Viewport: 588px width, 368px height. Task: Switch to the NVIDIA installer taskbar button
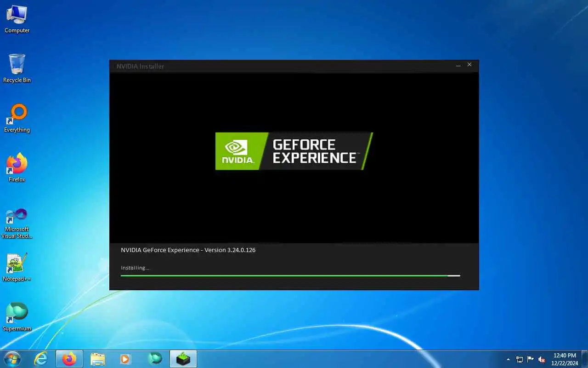[183, 359]
